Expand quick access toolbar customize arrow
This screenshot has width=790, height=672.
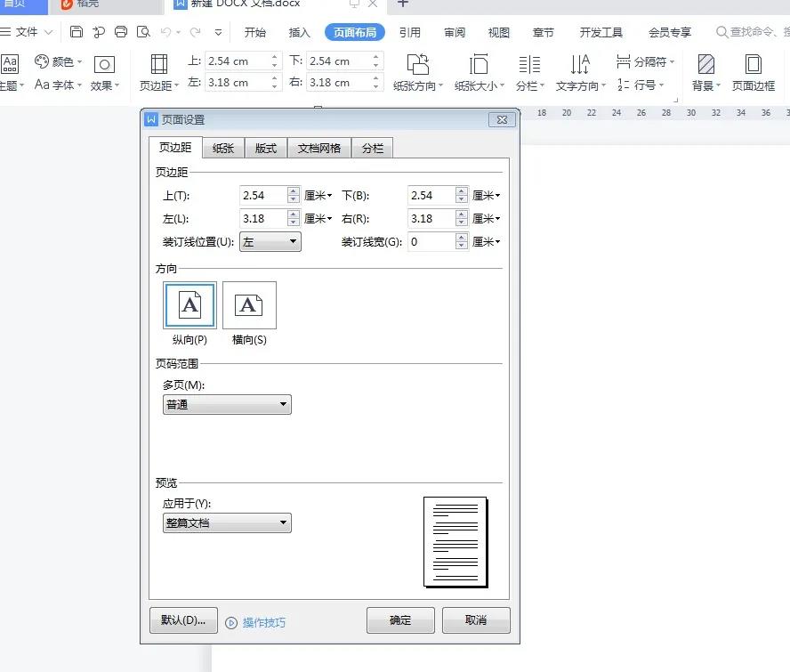(218, 32)
